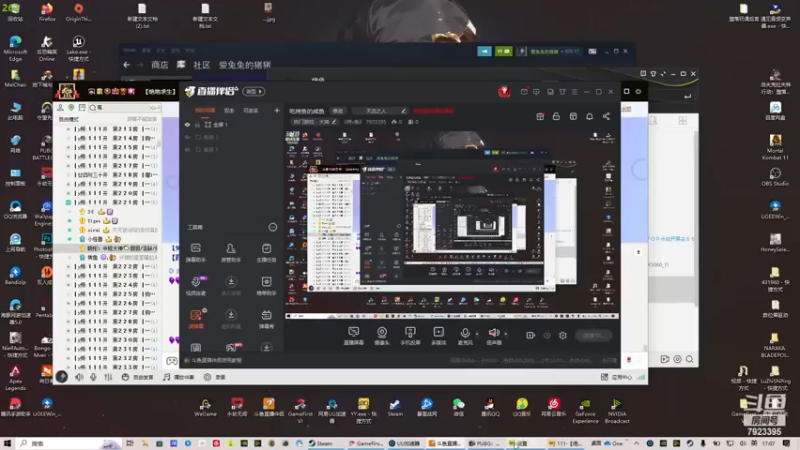Expand room 230 in the YY channel list
Image resolution: width=800 pixels, height=450 pixels.
pos(68,340)
